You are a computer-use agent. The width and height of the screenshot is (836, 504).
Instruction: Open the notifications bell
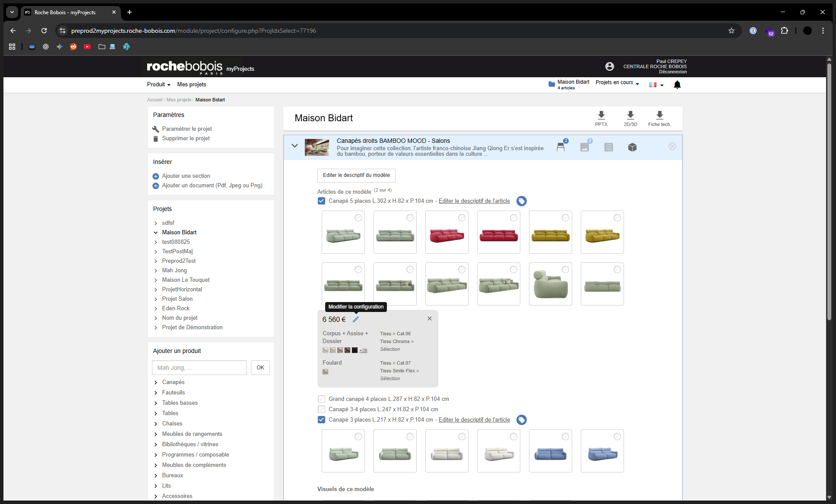click(677, 85)
